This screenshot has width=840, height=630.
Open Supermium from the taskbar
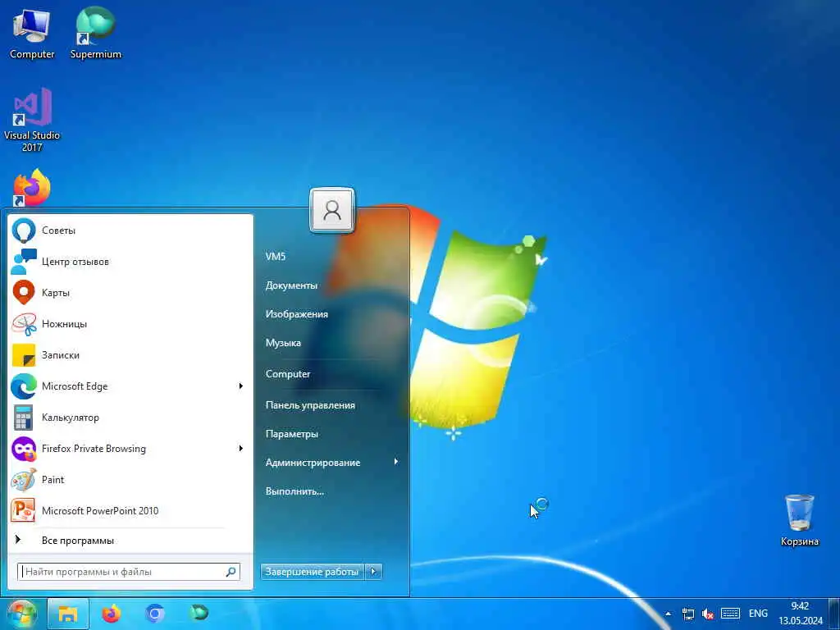[199, 613]
